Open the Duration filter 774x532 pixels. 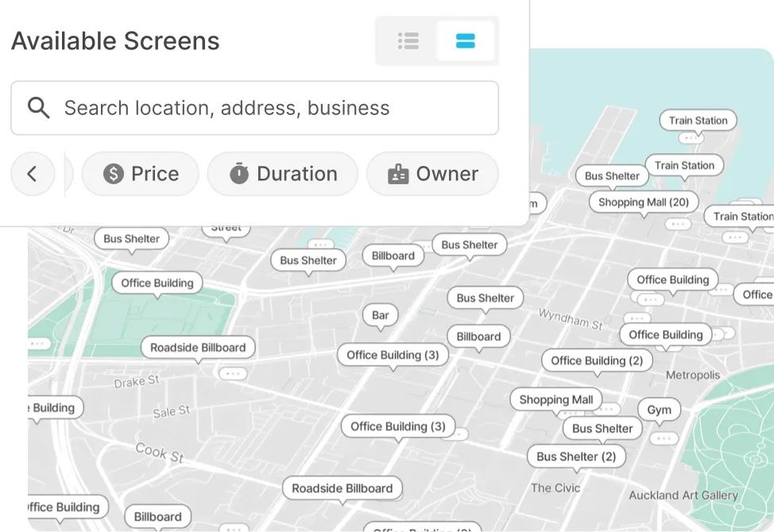point(282,173)
